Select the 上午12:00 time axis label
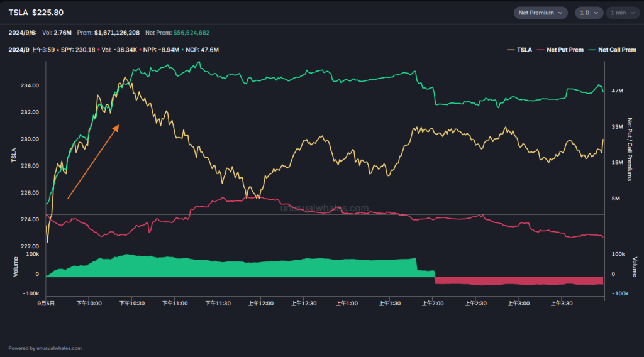644x357 pixels. (260, 303)
